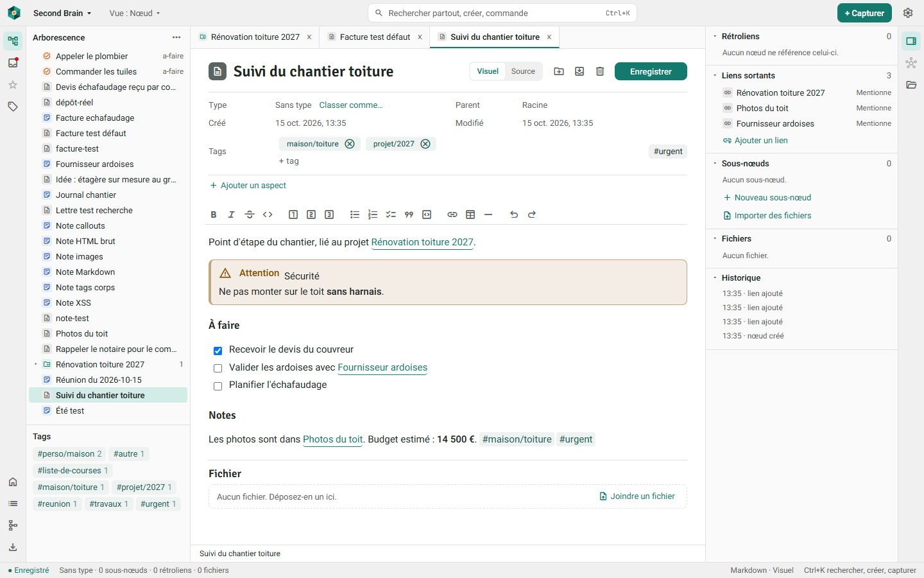924x578 pixels.
Task: Open the home view in the left sidebar
Action: (x=13, y=482)
